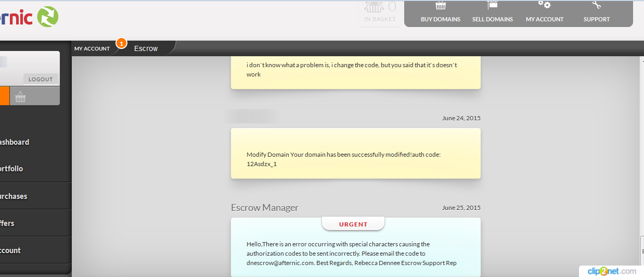Go to Dashboard in the sidebar
This screenshot has height=277, width=644.
pyautogui.click(x=15, y=142)
